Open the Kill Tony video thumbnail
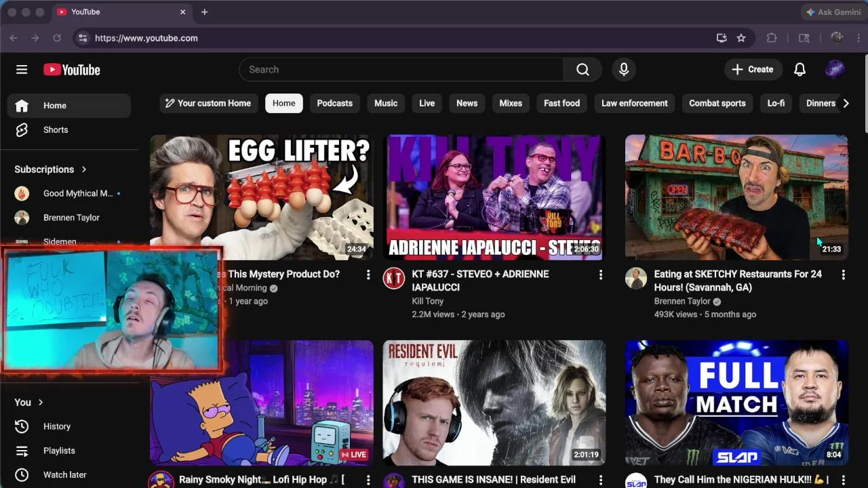 click(494, 197)
